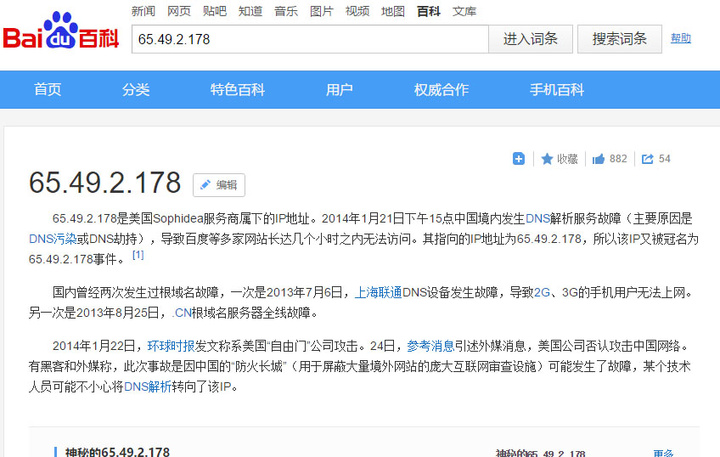This screenshot has width=720, height=457.
Task: Open 手机百科 in the blue navbar
Action: (557, 90)
